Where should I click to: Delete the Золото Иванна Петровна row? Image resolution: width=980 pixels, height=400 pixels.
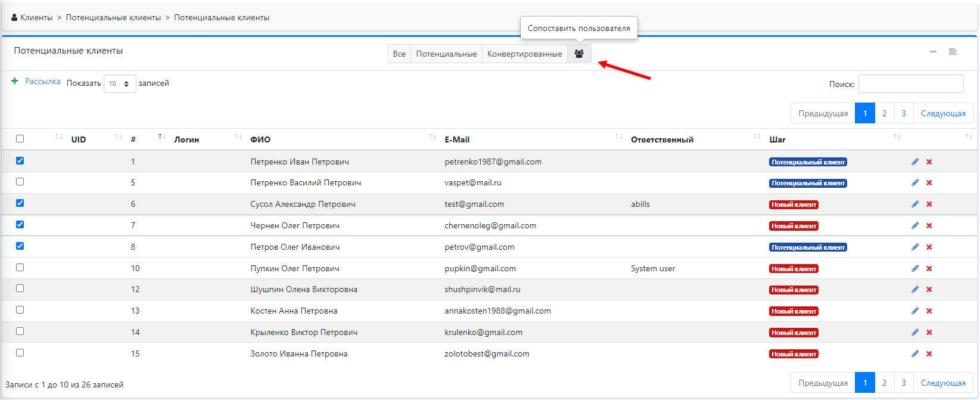[x=929, y=354]
